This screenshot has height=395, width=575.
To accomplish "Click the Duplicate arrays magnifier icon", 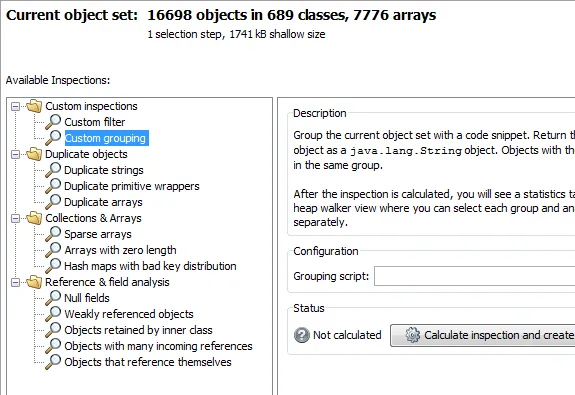I will 53,202.
